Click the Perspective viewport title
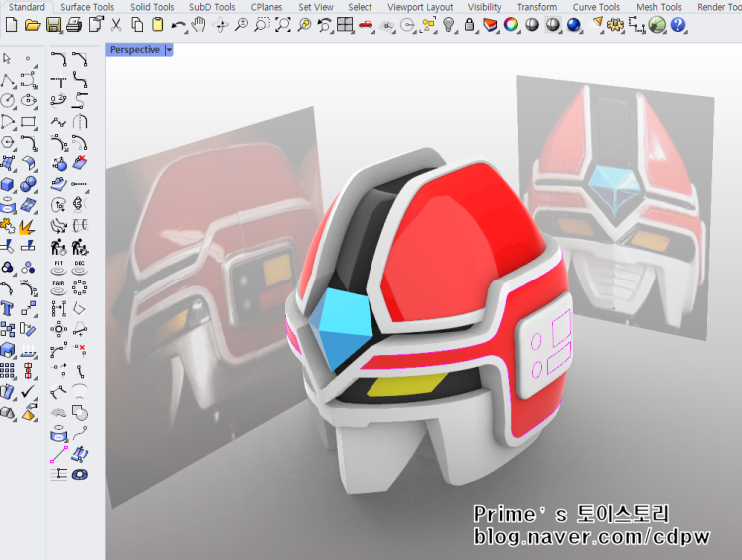Viewport: 742px width, 560px height. click(x=135, y=50)
